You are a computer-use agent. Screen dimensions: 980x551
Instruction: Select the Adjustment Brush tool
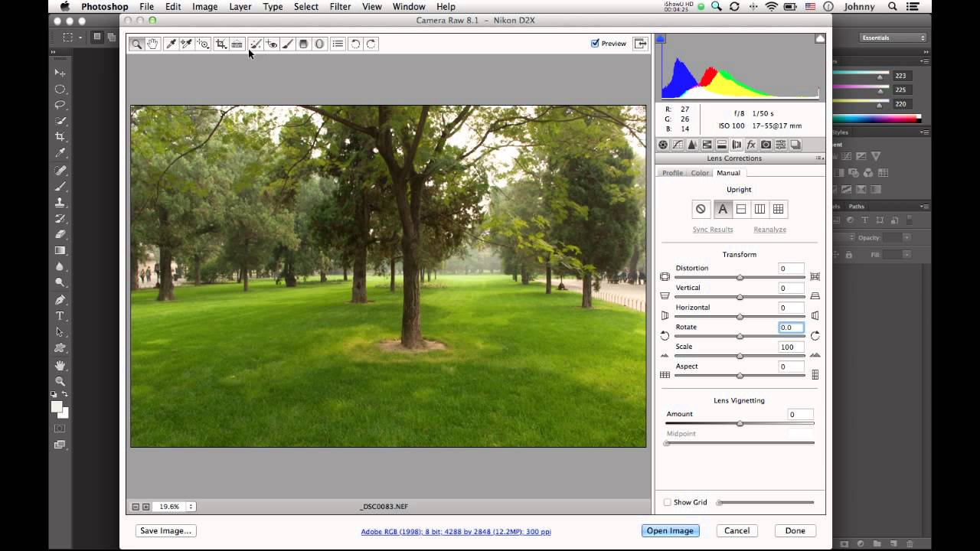(x=287, y=44)
